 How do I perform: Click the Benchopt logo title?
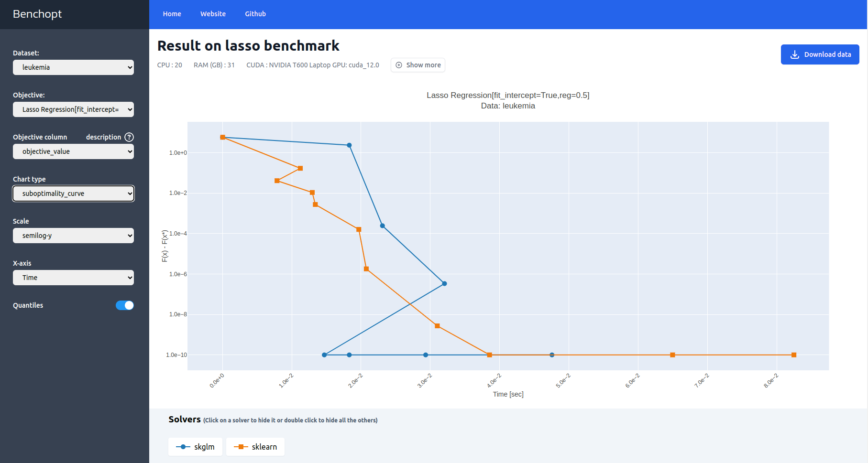(37, 14)
